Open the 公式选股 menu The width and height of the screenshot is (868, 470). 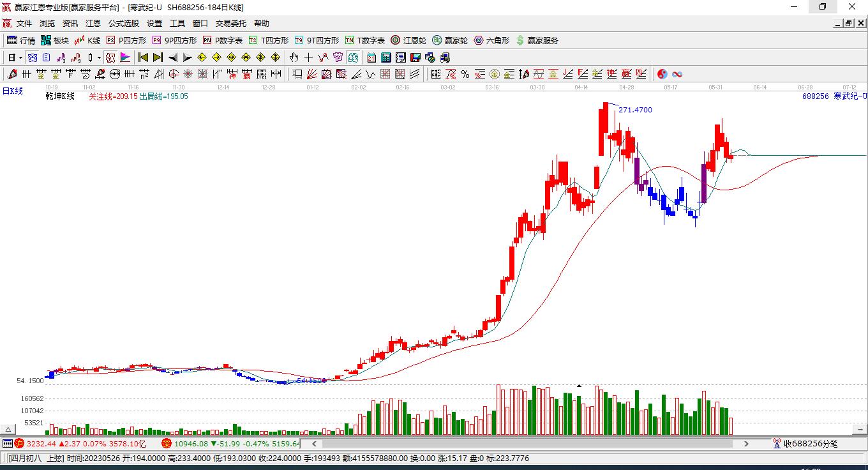(124, 24)
